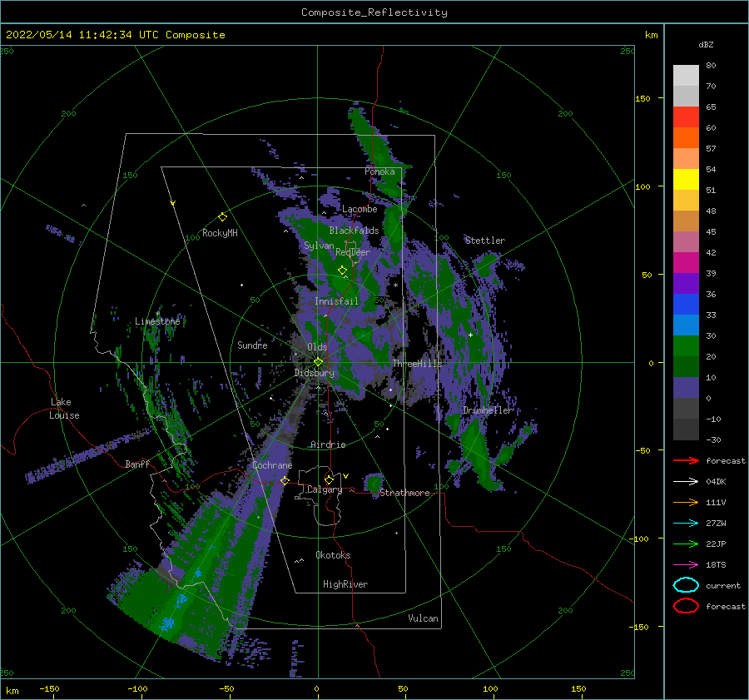Image resolution: width=749 pixels, height=700 pixels.
Task: Click the Airdrie town label
Action: coord(328,444)
